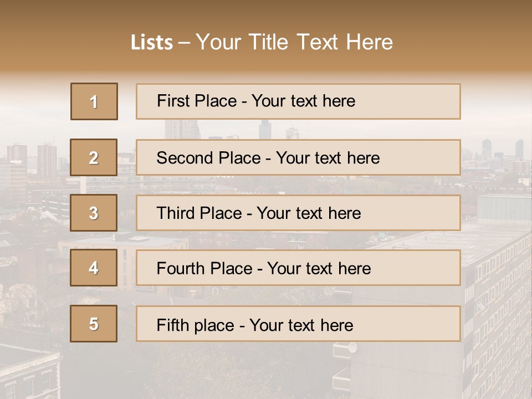532x399 pixels.
Task: Click the Third Place text bar
Action: pos(298,213)
